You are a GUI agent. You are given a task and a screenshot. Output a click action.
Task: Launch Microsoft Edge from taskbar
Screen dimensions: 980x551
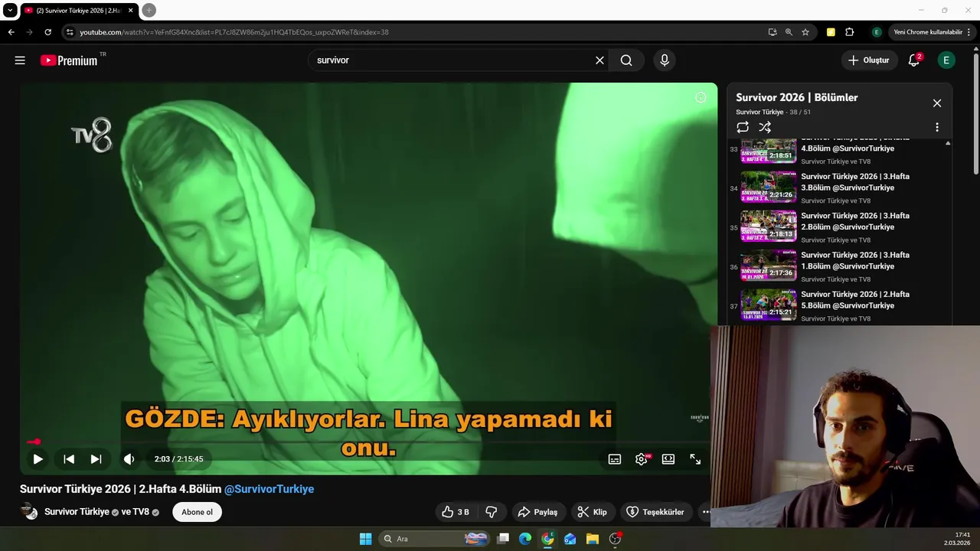tap(525, 539)
